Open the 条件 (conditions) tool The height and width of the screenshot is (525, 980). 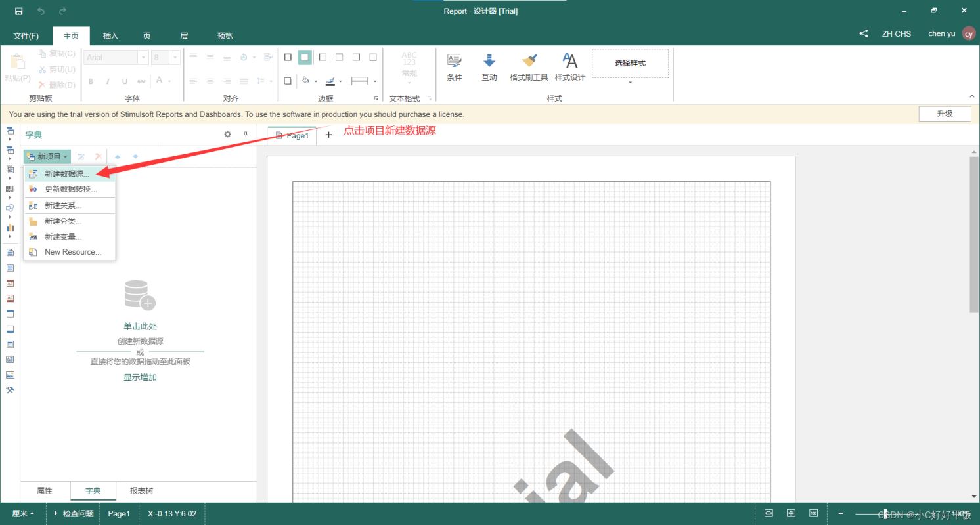[455, 67]
